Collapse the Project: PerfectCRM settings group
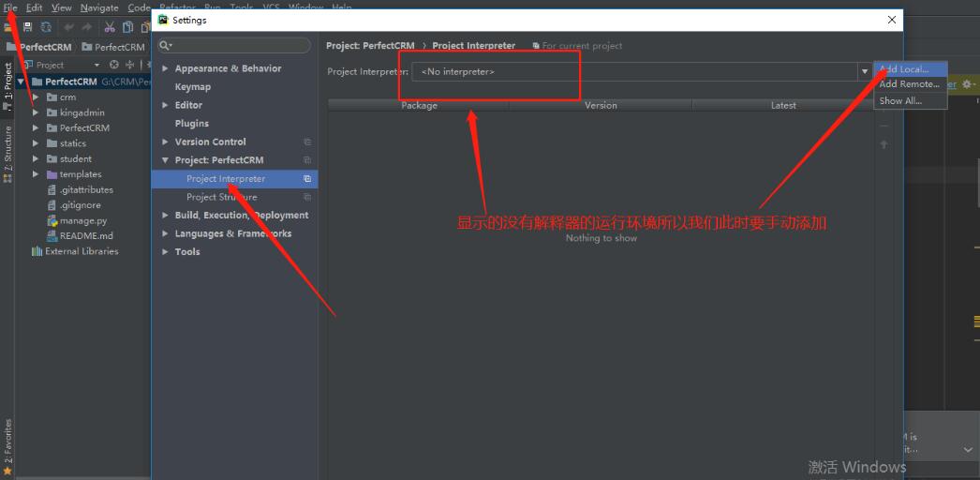Image resolution: width=980 pixels, height=480 pixels. click(x=166, y=160)
